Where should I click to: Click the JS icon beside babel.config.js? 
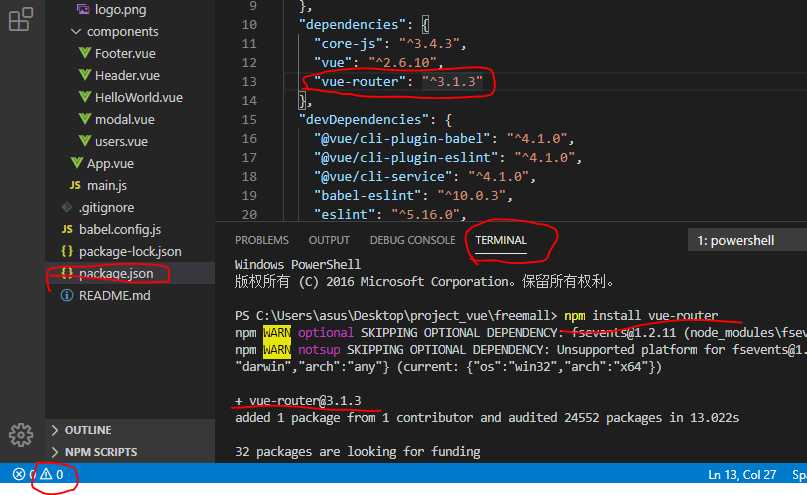(x=67, y=229)
